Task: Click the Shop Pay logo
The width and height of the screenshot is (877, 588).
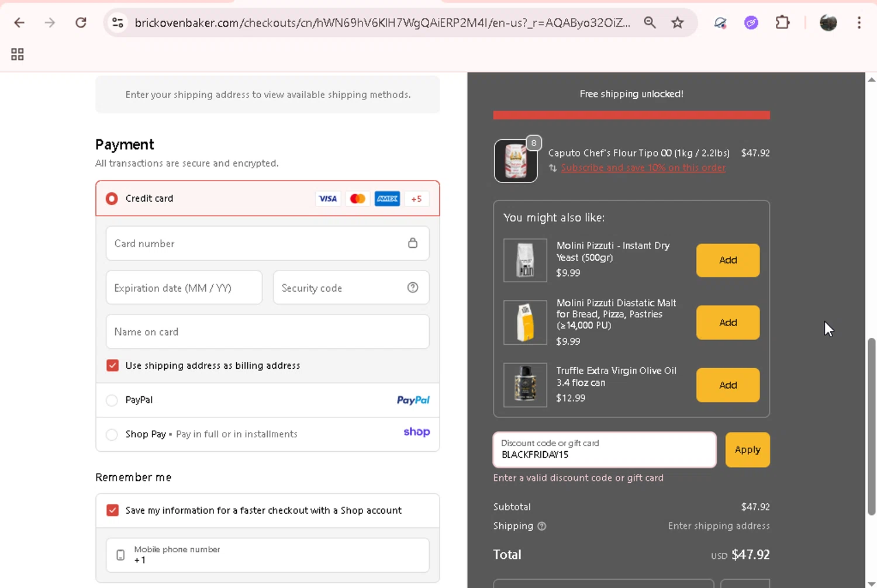Action: 416,432
